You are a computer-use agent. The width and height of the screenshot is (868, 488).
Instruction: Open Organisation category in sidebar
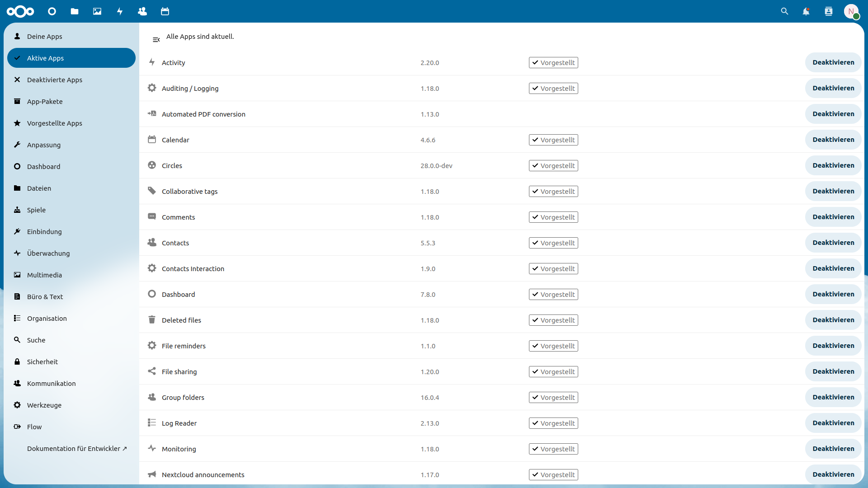[x=71, y=318]
